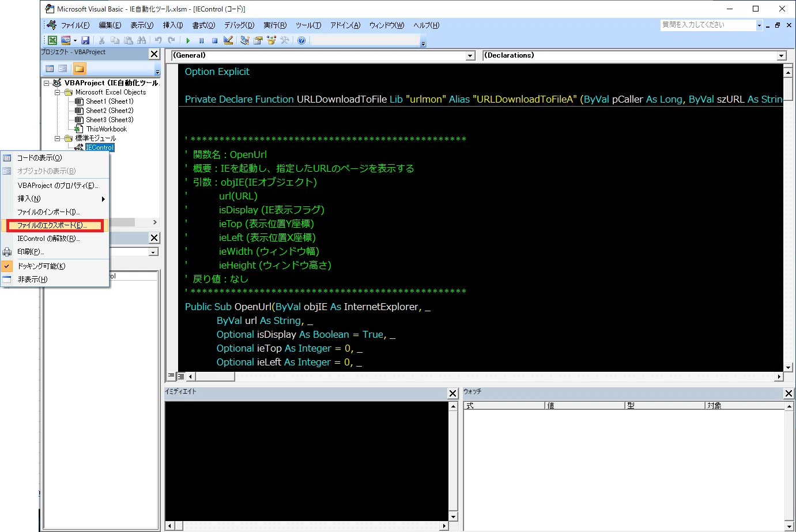The image size is (796, 532).
Task: Open the デバッグ menu in menu bar
Action: [239, 25]
